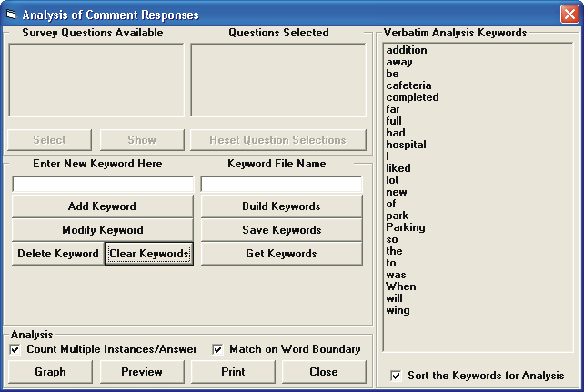
Task: Select keyword 'of' in the list
Action: point(391,204)
